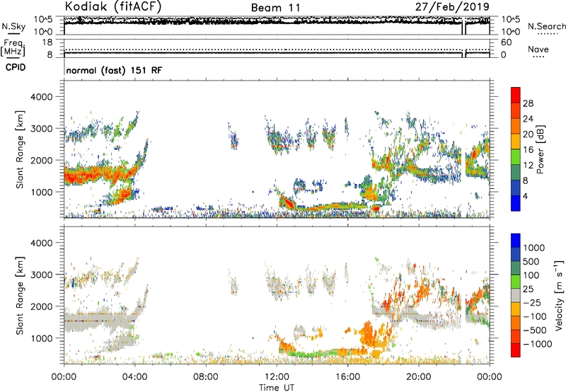
Task: Click the '28' power scale value
Action: click(x=528, y=103)
